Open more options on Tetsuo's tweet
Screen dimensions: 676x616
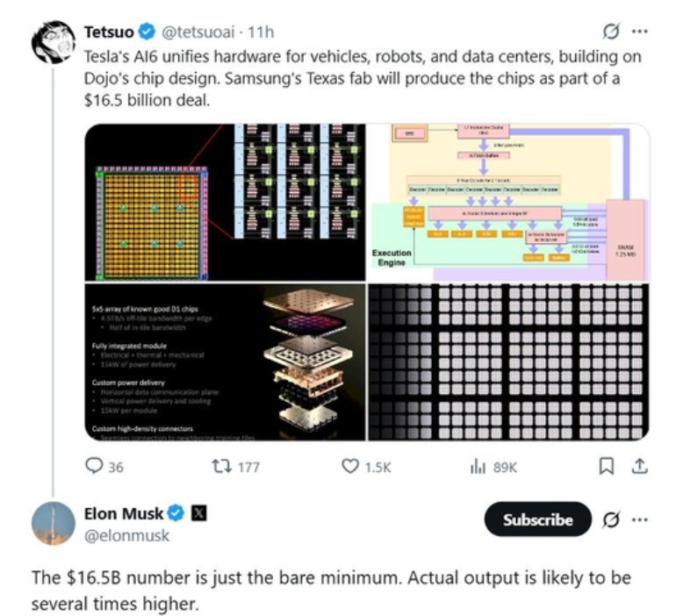(640, 32)
